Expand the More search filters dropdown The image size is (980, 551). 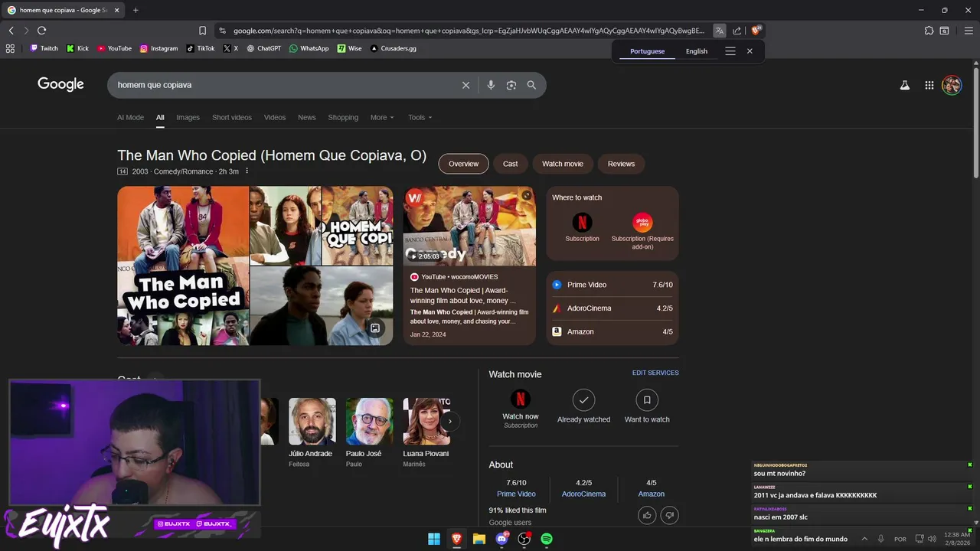[x=382, y=117]
